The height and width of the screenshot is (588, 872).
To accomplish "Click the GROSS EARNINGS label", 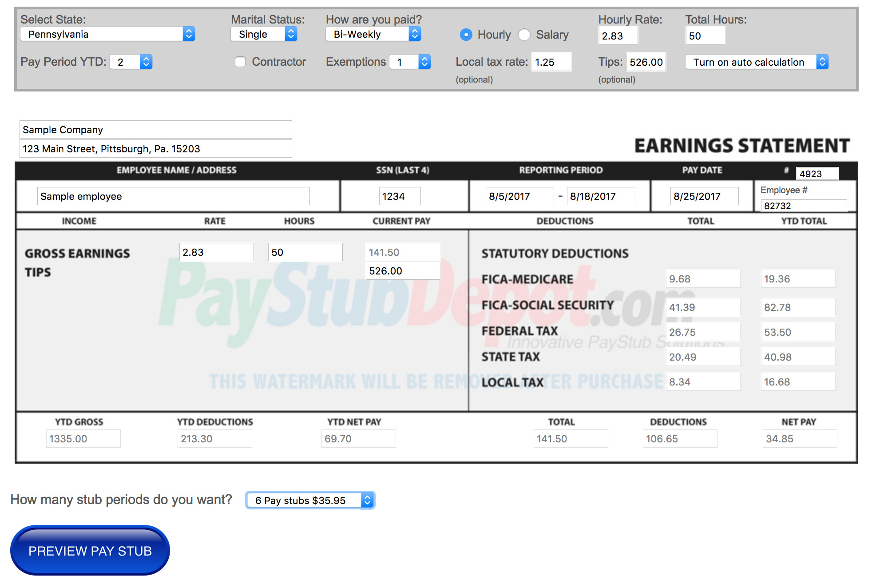I will [x=77, y=254].
